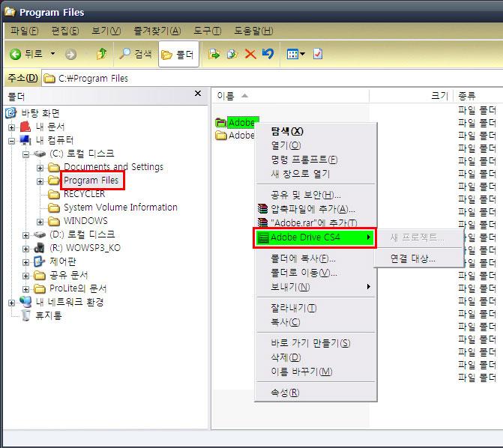Click WinRAR 압축파일에 추가(A)... entry

pos(316,209)
